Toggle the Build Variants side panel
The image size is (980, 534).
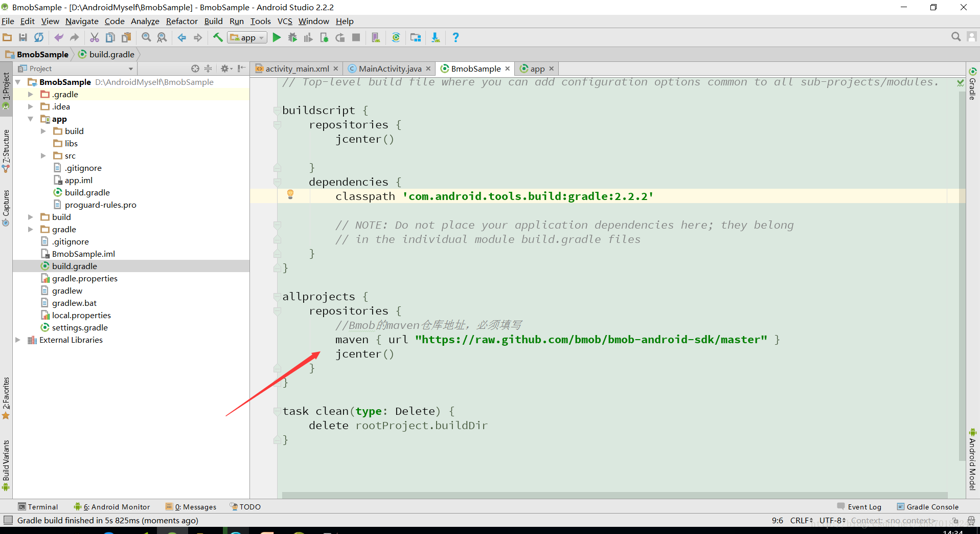coord(6,465)
